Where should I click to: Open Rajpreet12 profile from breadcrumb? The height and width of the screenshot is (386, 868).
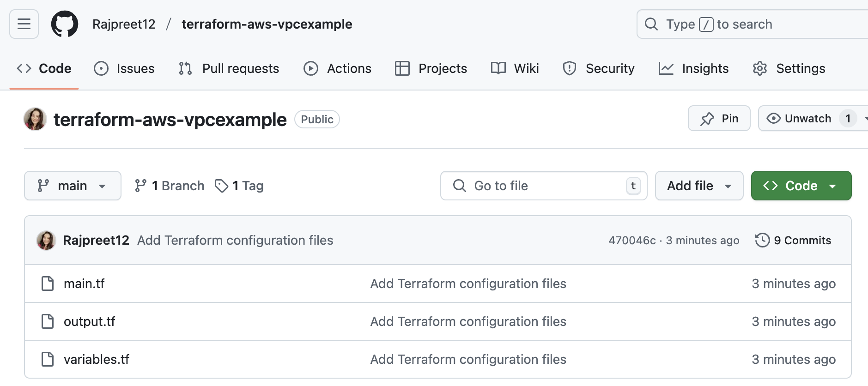pyautogui.click(x=124, y=24)
